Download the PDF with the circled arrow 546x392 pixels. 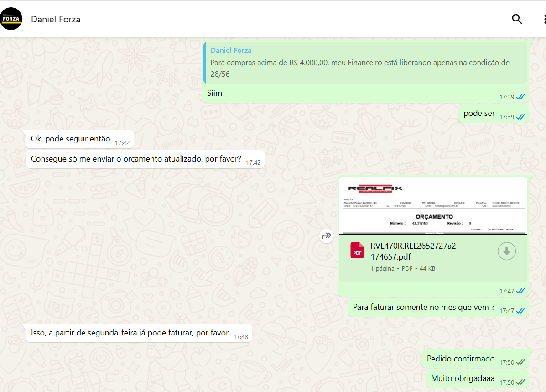[506, 251]
